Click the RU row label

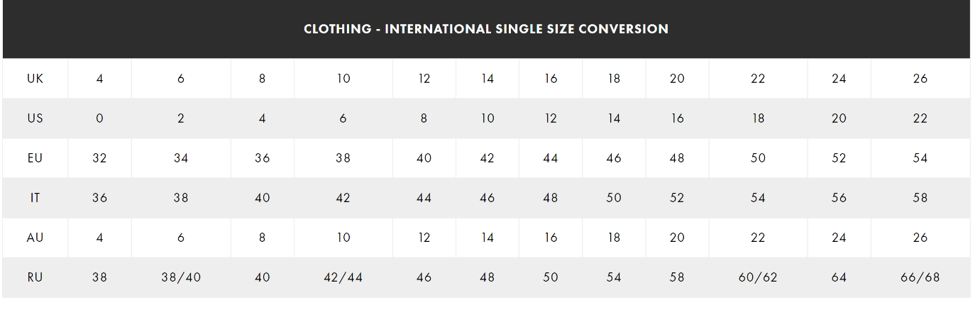pyautogui.click(x=35, y=277)
